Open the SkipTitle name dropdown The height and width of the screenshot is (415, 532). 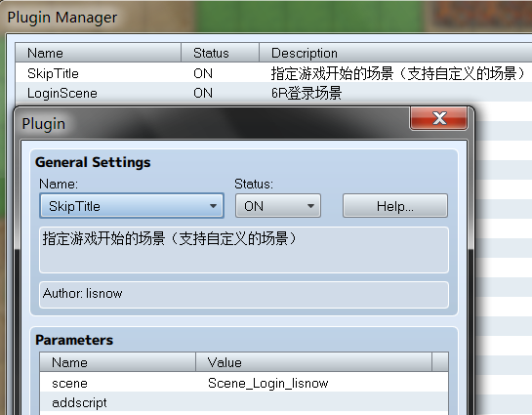[132, 206]
